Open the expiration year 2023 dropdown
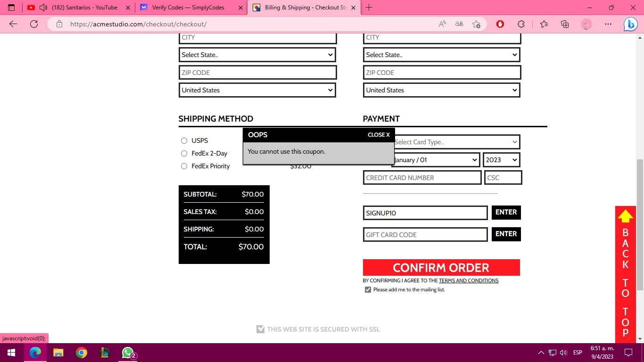The height and width of the screenshot is (362, 644). pyautogui.click(x=502, y=160)
